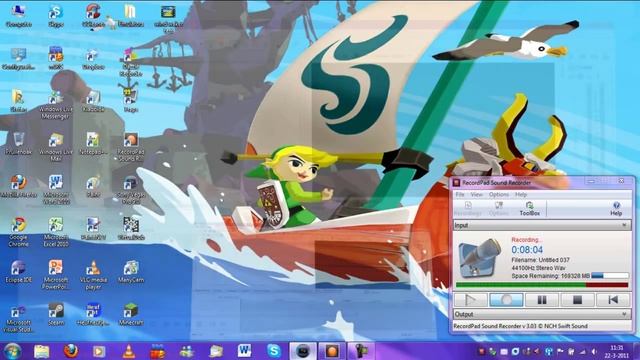Click the microphone image in RecordPad
The height and width of the screenshot is (360, 640).
coord(480,258)
